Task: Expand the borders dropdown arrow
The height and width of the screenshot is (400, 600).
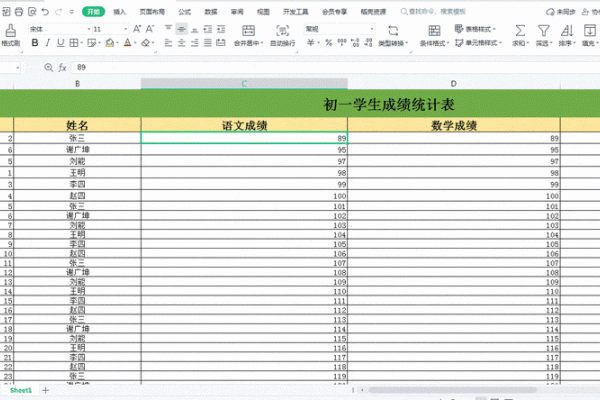Action: click(x=82, y=43)
